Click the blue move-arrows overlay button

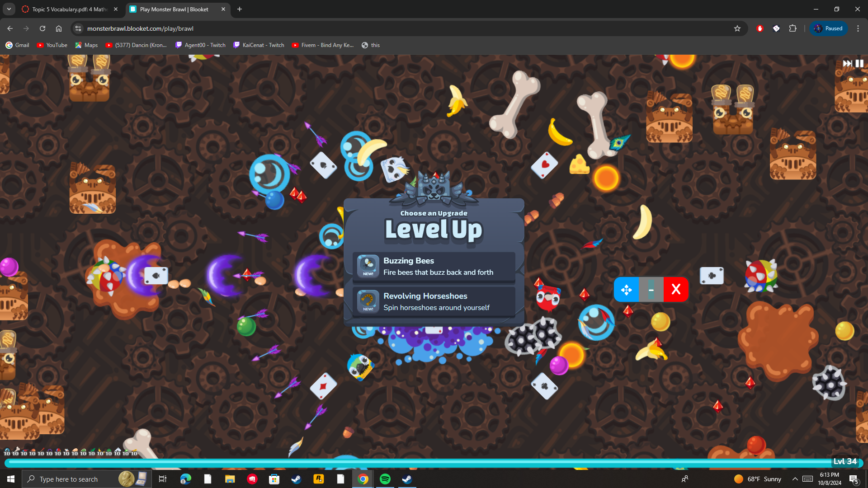[626, 290]
